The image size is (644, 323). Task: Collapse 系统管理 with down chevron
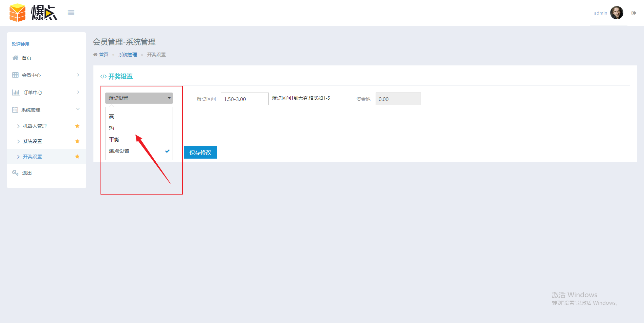(78, 109)
